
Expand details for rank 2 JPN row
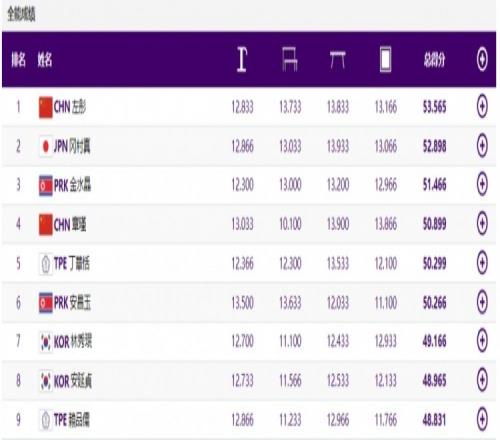(x=482, y=146)
